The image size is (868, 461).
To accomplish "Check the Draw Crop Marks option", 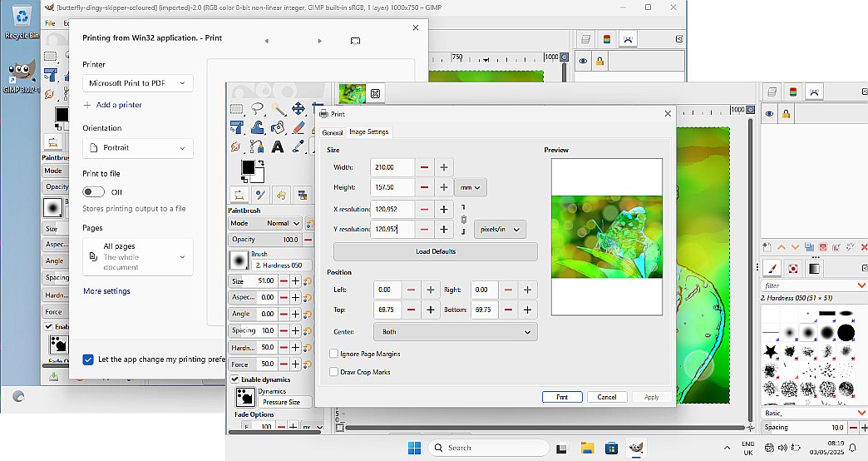I will [x=334, y=372].
